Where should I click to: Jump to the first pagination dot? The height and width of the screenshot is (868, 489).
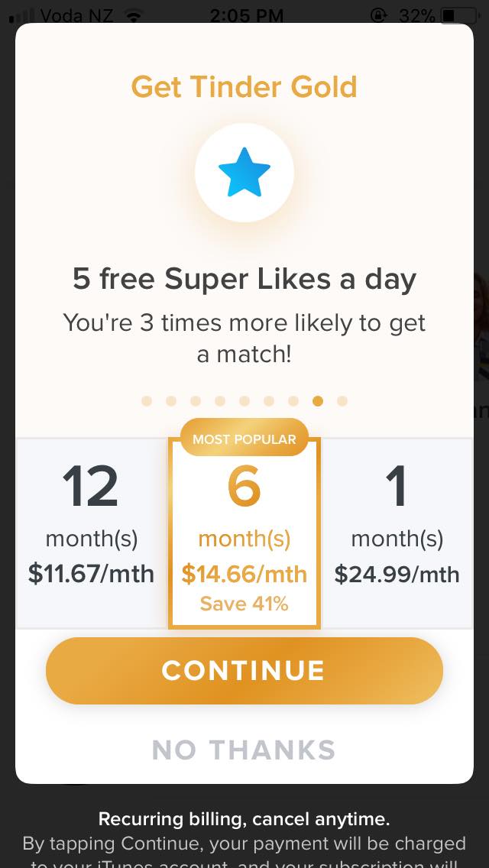click(x=147, y=401)
